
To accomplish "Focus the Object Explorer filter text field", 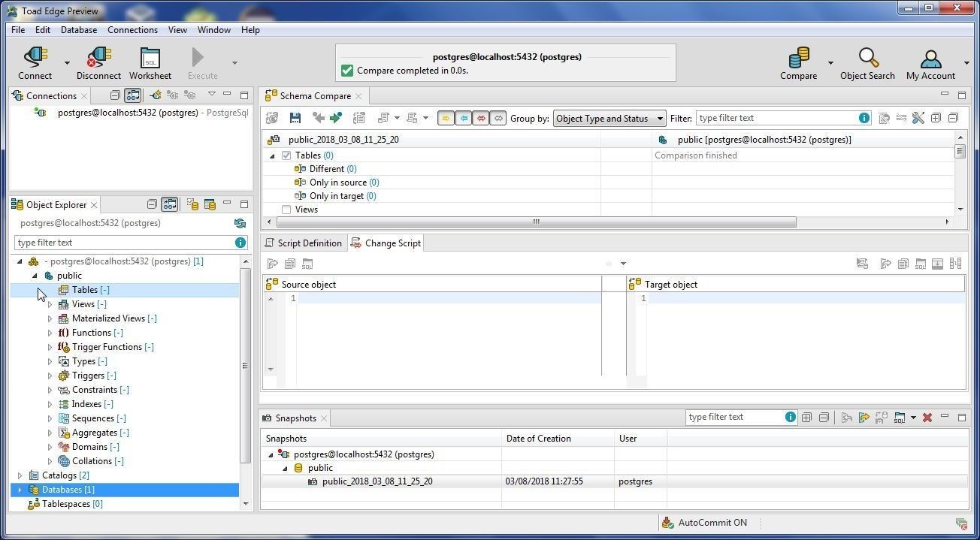I will click(124, 243).
